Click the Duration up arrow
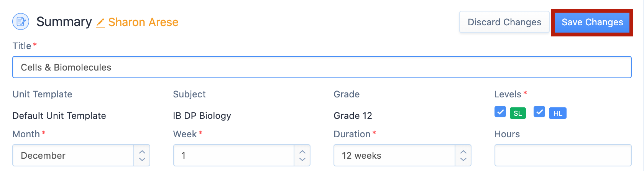Image resolution: width=644 pixels, height=171 pixels. pyautogui.click(x=463, y=152)
